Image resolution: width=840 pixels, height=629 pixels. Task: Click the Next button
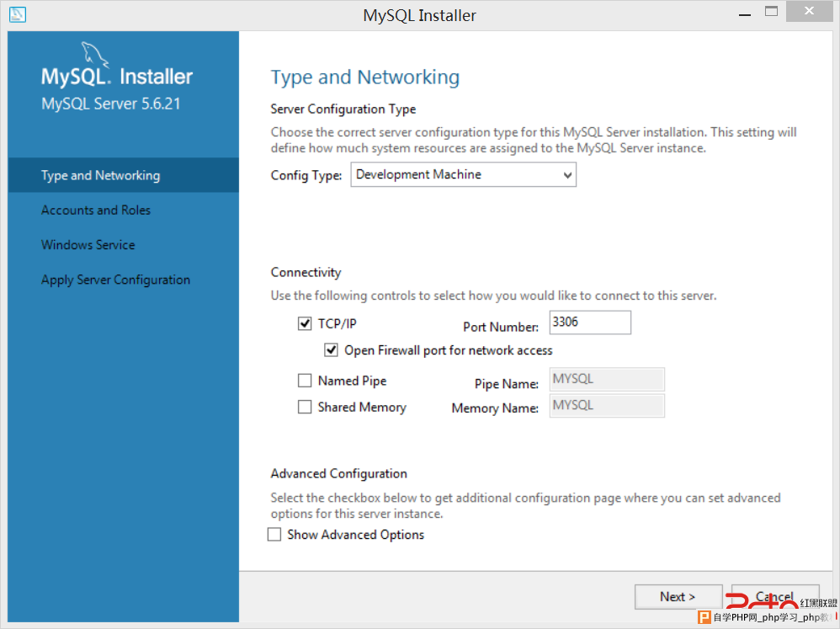[x=678, y=597]
